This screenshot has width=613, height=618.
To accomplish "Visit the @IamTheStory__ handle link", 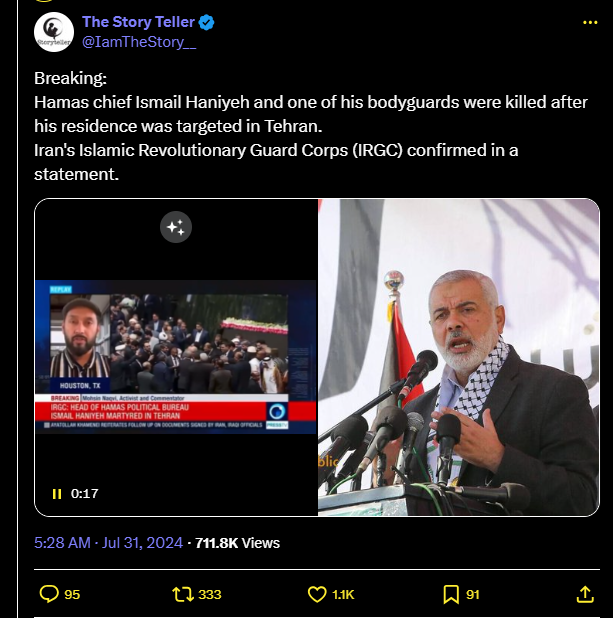I will [x=139, y=42].
